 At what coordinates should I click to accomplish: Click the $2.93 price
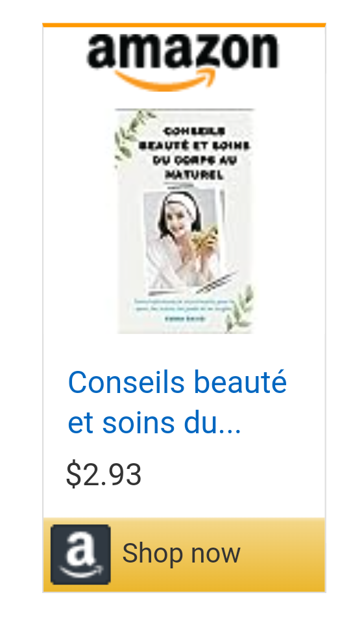pos(104,474)
